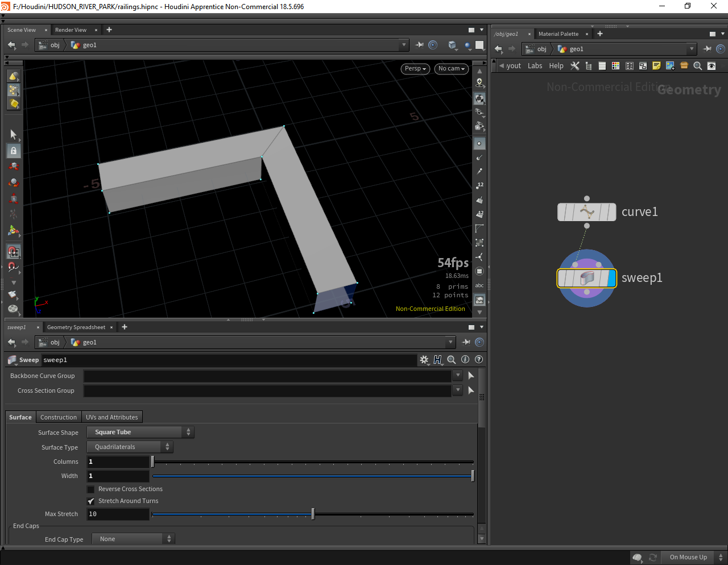This screenshot has width=728, height=565.
Task: Select the arrow Select tool in viewport toolbar
Action: tap(13, 135)
